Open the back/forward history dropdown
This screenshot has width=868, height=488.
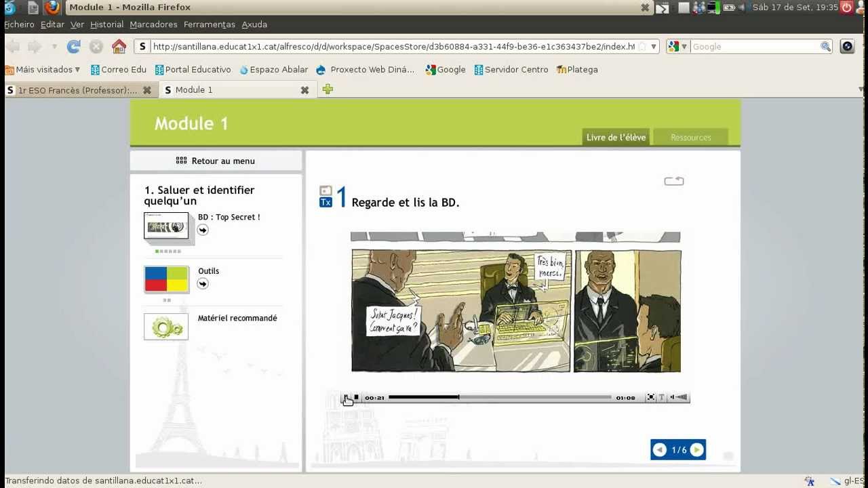(x=54, y=47)
